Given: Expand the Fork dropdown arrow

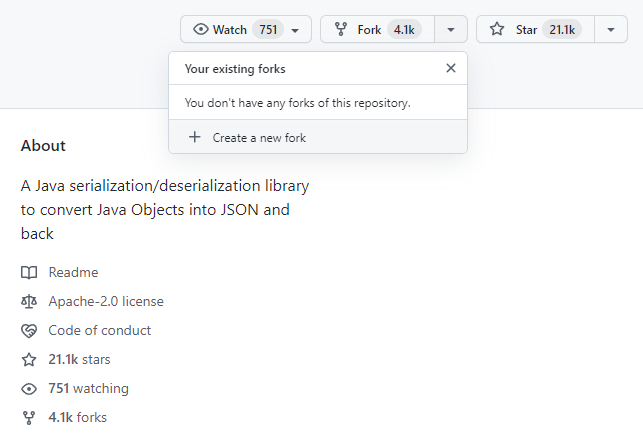Looking at the screenshot, I should click(451, 29).
